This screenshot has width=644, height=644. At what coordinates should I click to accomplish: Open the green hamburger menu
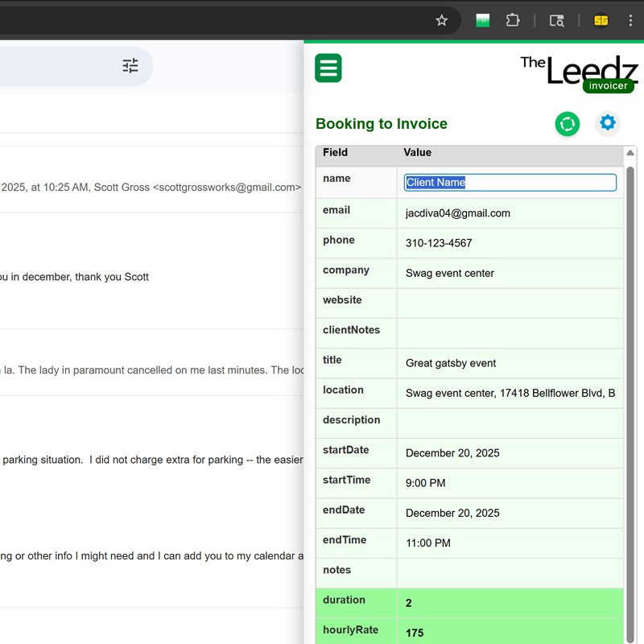(x=328, y=68)
